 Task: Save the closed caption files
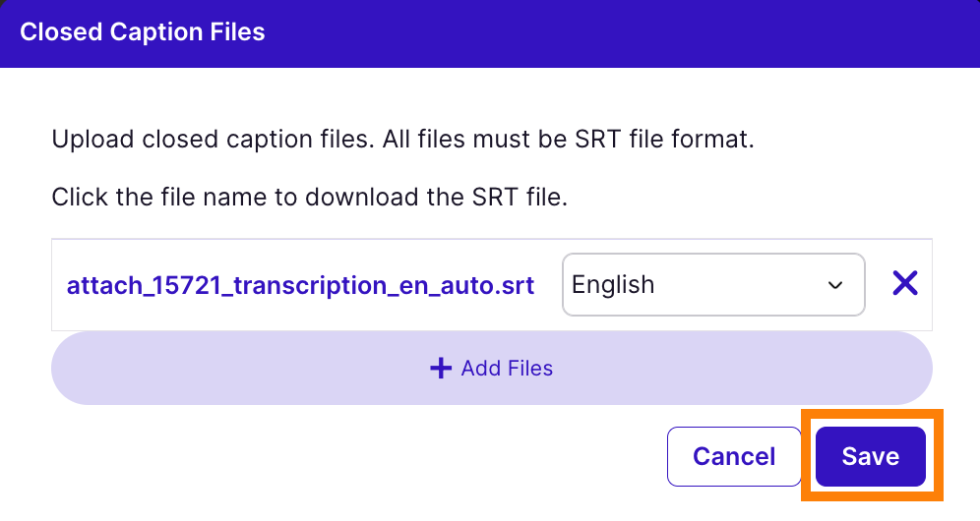point(870,456)
